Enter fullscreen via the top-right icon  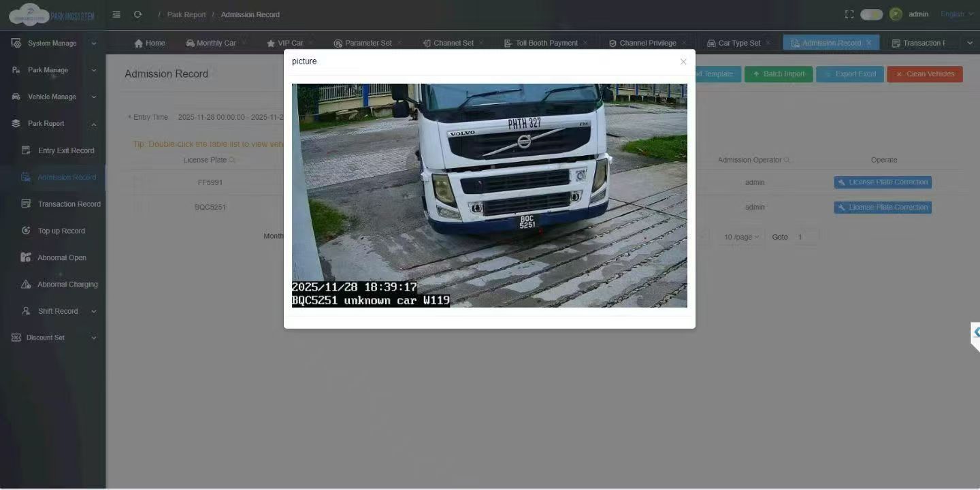coord(849,14)
